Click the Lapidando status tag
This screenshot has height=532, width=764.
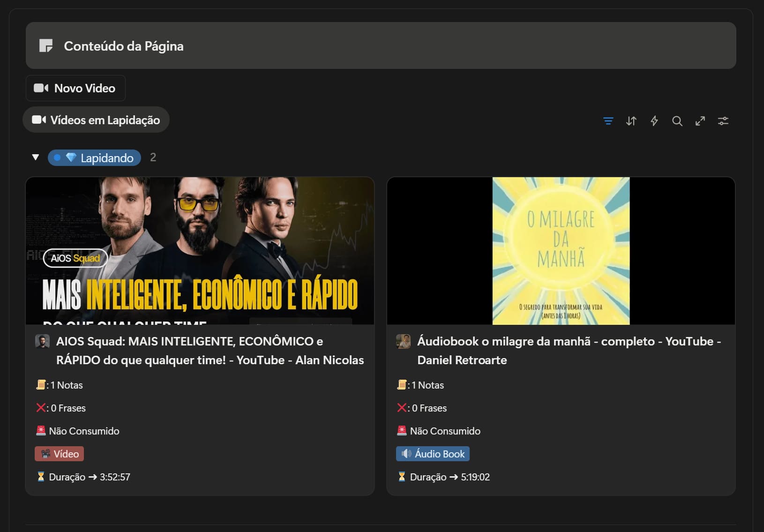tap(94, 158)
